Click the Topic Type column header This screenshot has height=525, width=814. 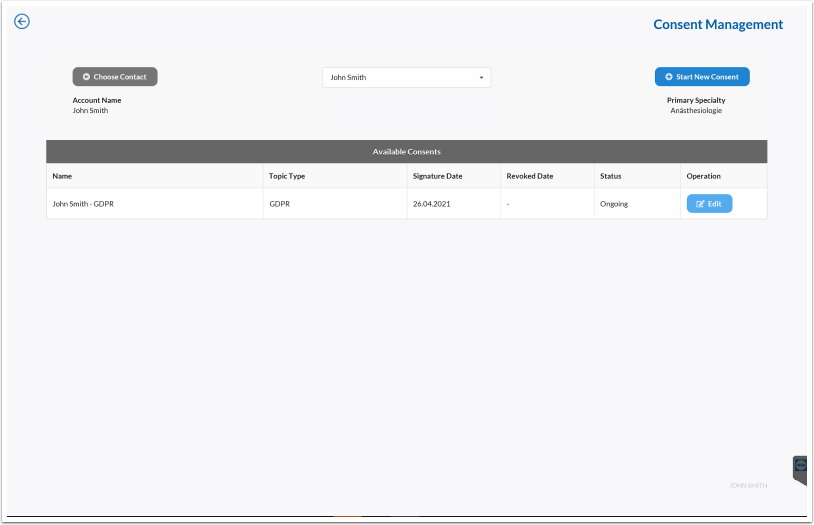pyautogui.click(x=287, y=176)
